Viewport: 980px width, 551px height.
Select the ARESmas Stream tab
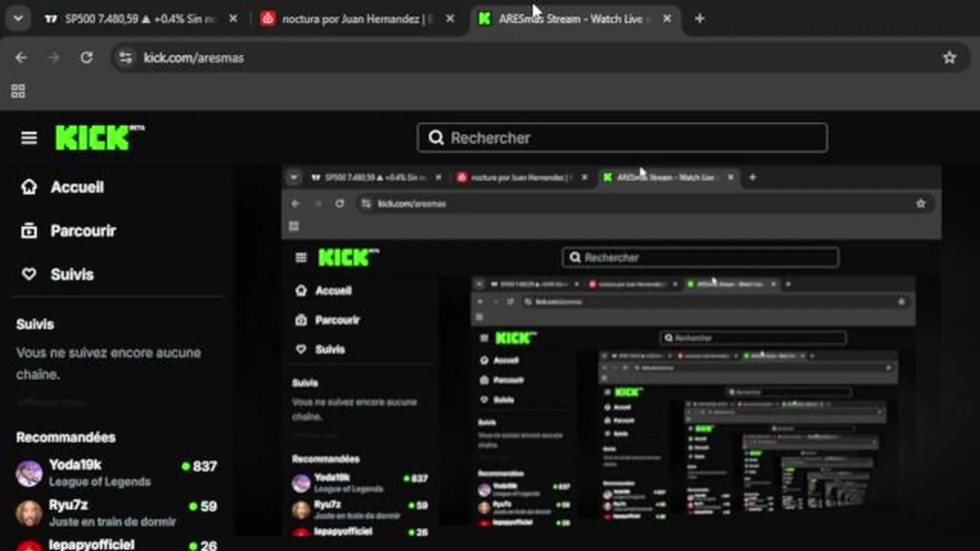[x=573, y=18]
